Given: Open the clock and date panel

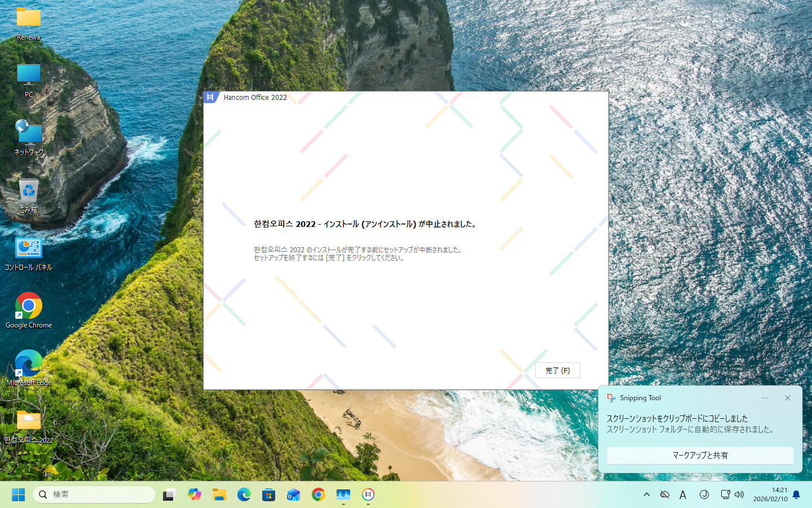Looking at the screenshot, I should click(770, 494).
